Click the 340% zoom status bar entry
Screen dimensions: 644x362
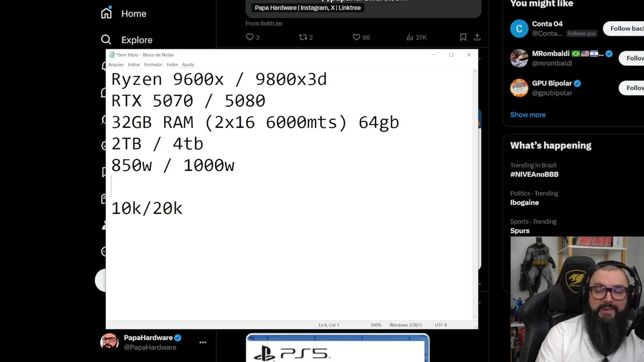[376, 325]
